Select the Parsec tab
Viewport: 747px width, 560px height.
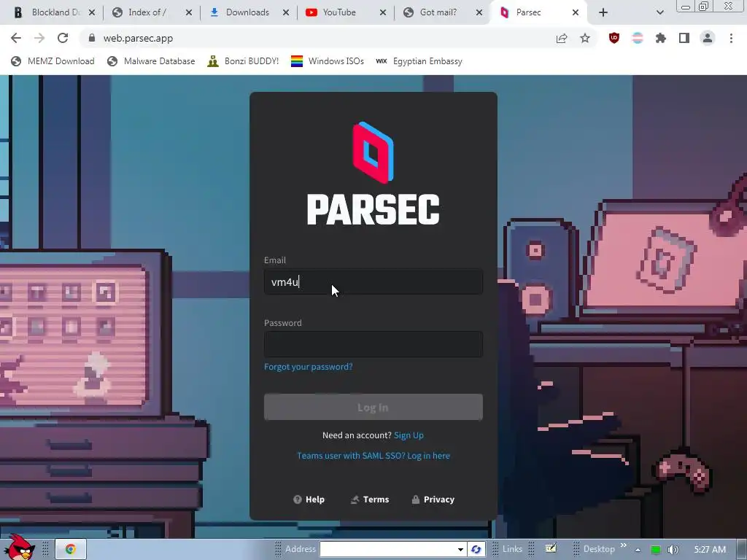(528, 12)
